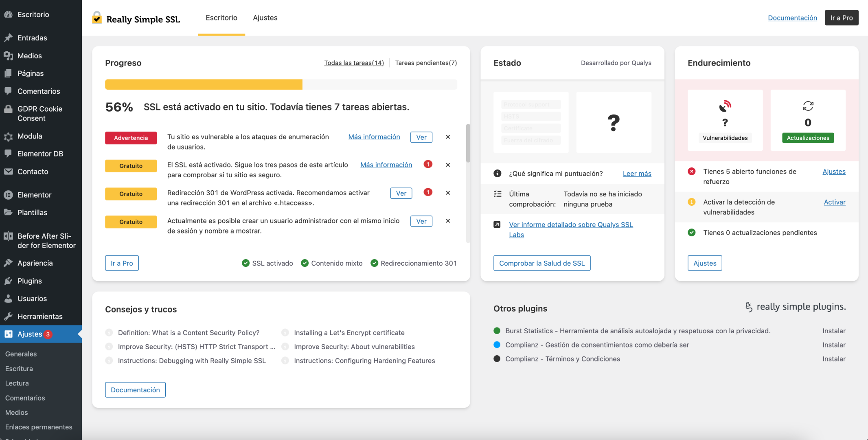The image size is (868, 440).
Task: Install Complianz Términos y Condiciones plugin
Action: tap(834, 359)
